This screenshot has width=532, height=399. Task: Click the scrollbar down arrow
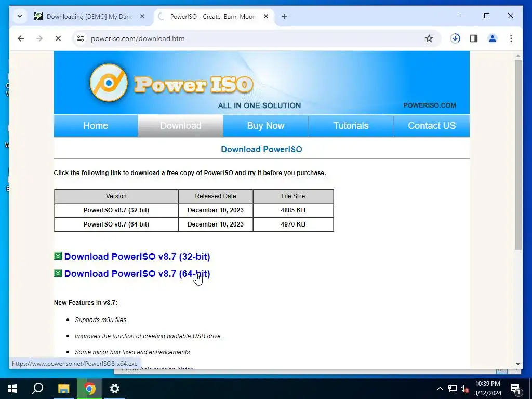tap(518, 364)
